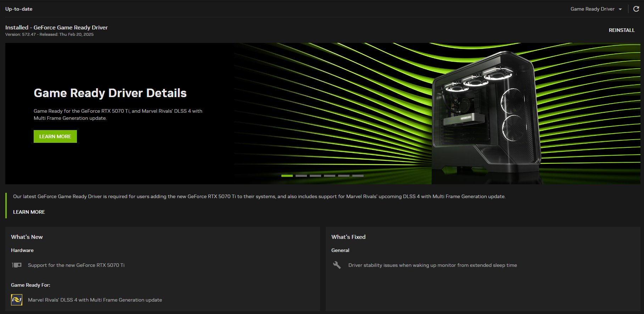
Task: Click the "Game Ready For:" label
Action: click(x=30, y=285)
